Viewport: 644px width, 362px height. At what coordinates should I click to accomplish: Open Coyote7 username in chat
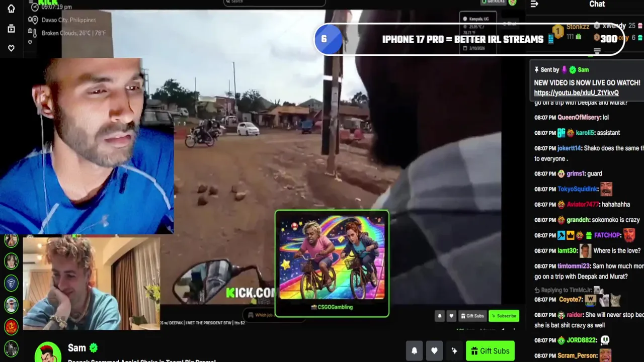point(570,300)
